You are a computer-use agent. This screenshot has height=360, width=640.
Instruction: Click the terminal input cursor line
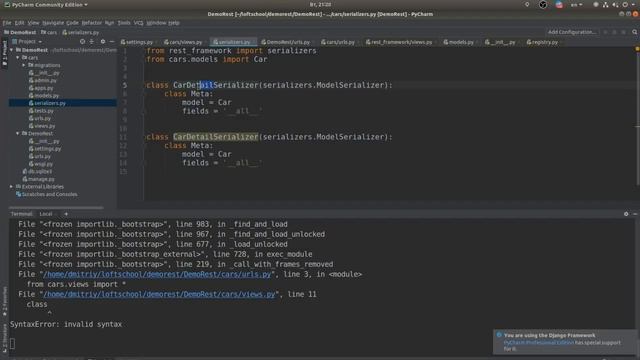(x=12, y=344)
